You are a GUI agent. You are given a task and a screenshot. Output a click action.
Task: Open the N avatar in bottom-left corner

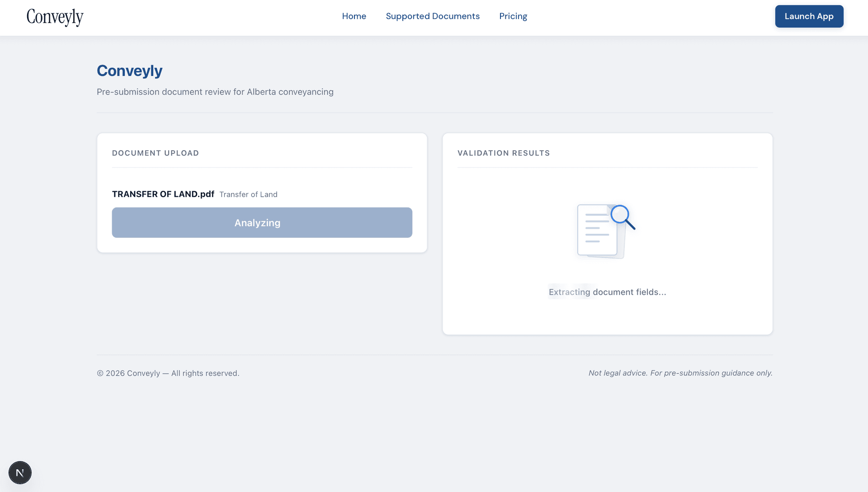[x=20, y=472]
